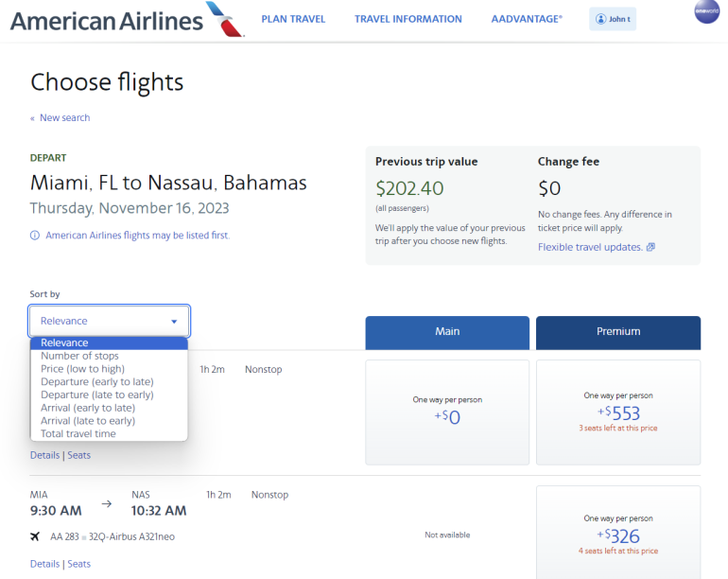The width and height of the screenshot is (728, 579).
Task: Pick Total travel time sort option
Action: pos(78,434)
